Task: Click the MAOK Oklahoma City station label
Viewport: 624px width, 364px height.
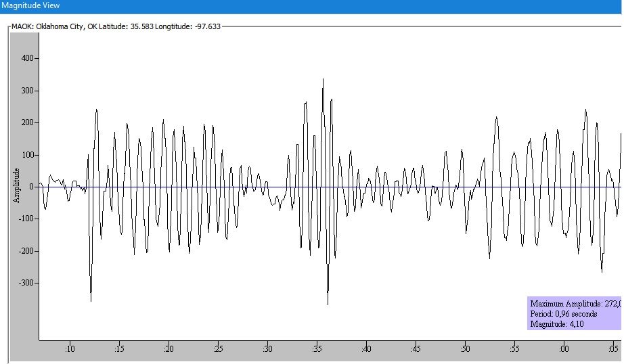Action: pos(116,26)
